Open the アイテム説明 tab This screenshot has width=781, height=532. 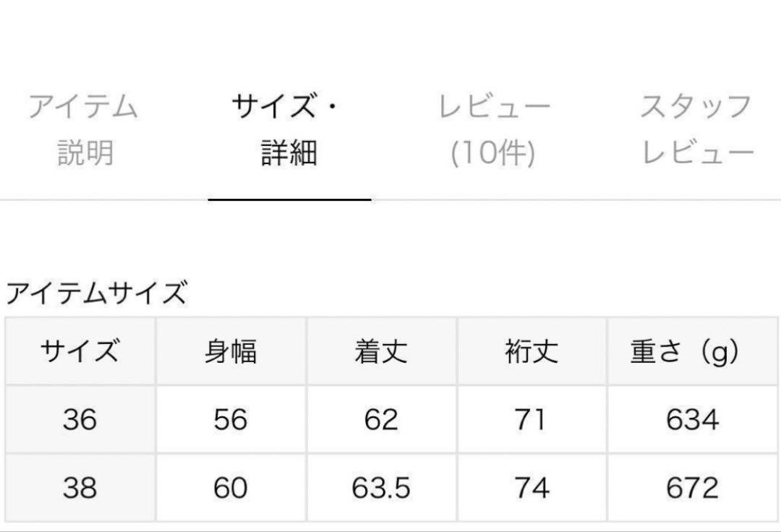[x=83, y=129]
